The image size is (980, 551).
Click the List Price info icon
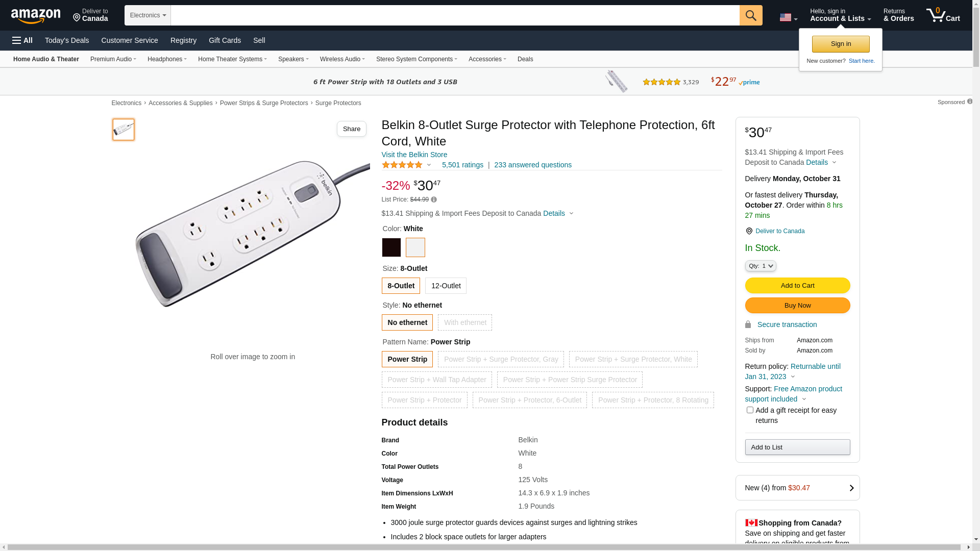point(434,200)
